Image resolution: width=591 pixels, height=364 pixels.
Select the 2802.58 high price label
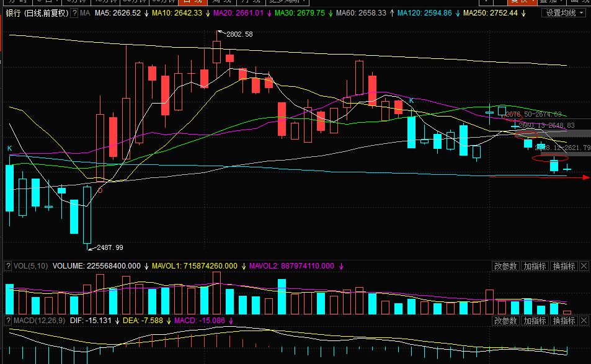239,34
